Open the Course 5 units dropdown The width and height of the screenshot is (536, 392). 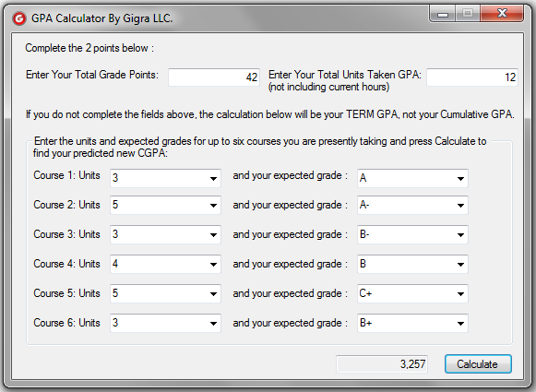[165, 293]
